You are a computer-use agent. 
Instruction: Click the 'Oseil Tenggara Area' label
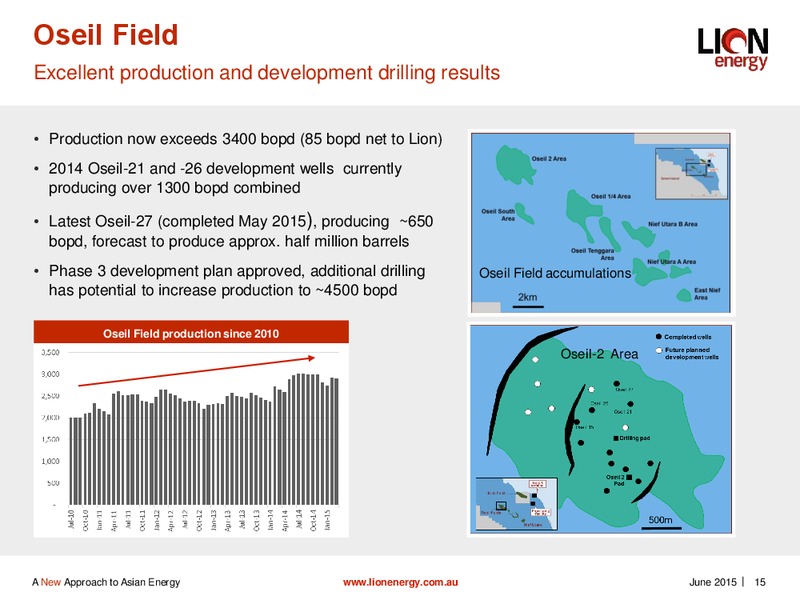pyautogui.click(x=592, y=254)
